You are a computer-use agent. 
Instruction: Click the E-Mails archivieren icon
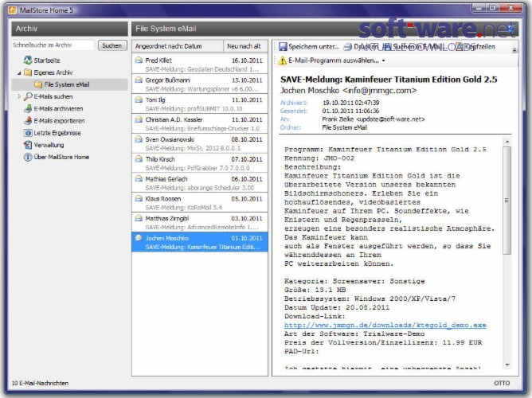(x=28, y=108)
